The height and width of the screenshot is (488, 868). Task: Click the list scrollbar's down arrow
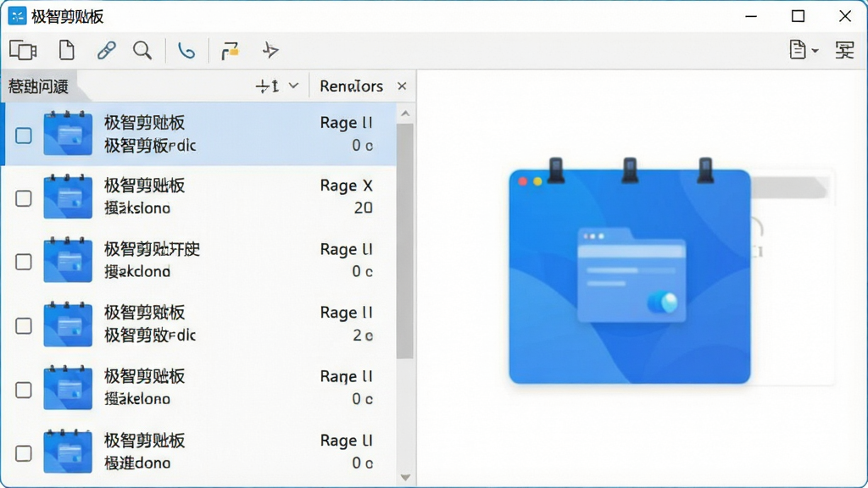click(x=405, y=477)
